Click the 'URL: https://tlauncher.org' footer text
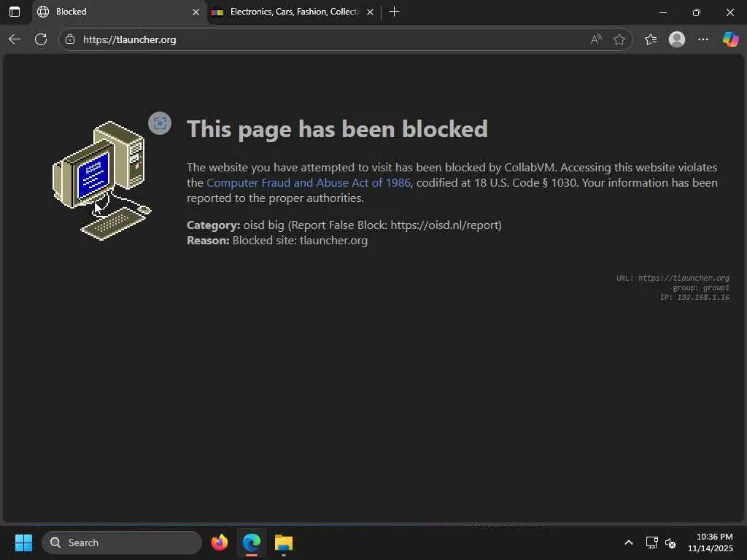The image size is (747, 560). pyautogui.click(x=673, y=278)
